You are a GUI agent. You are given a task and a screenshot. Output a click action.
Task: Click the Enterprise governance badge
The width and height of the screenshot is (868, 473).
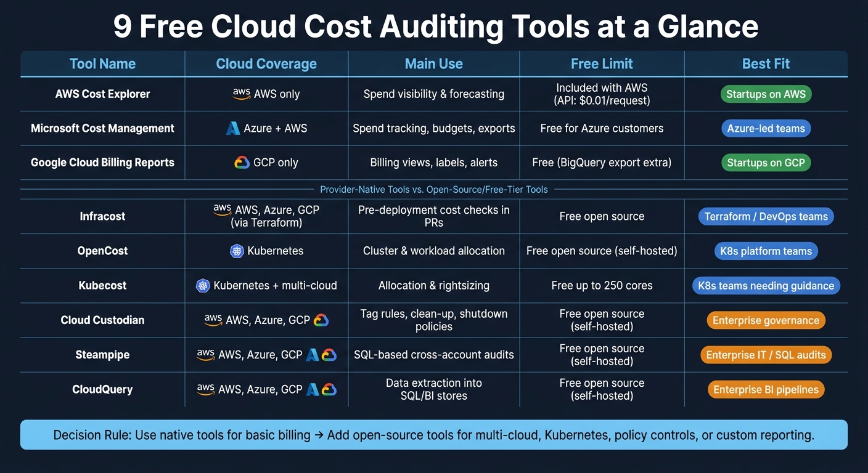[766, 320]
